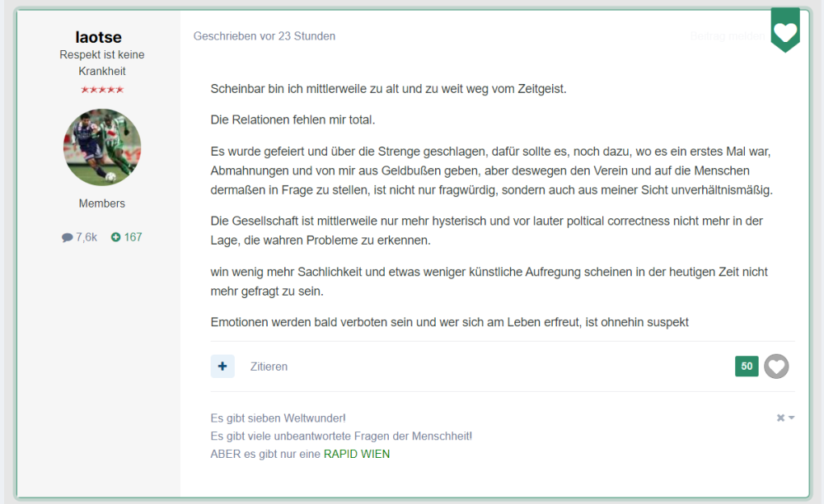The image size is (824, 504).
Task: Click the gray heart like button
Action: (776, 366)
